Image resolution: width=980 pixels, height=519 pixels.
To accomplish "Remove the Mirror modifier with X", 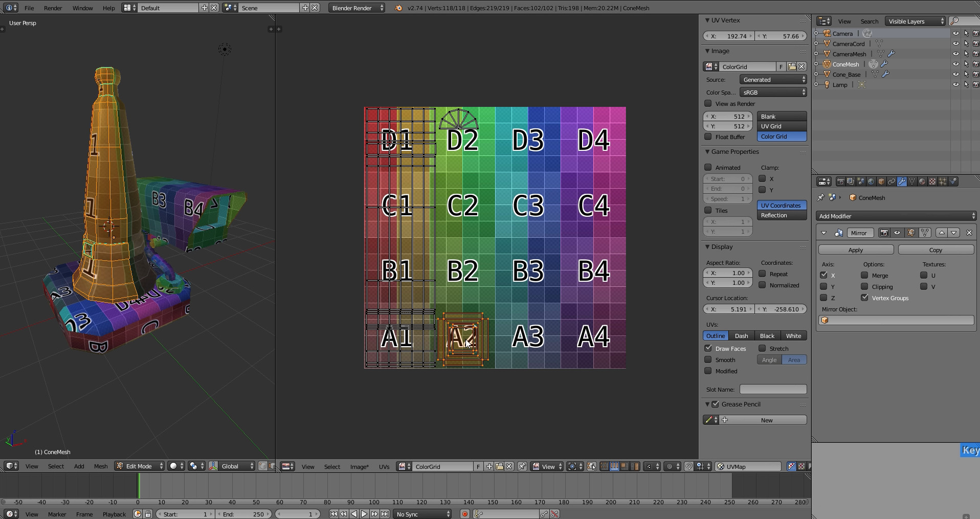I will tap(969, 233).
